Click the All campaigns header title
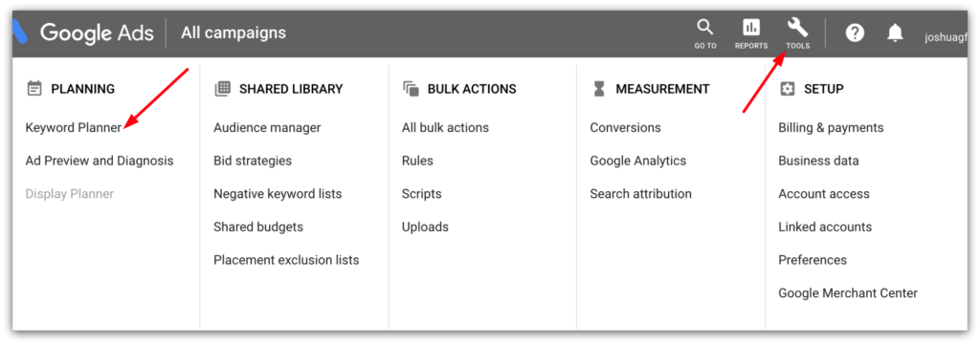This screenshot has height=345, width=980. coord(234,32)
